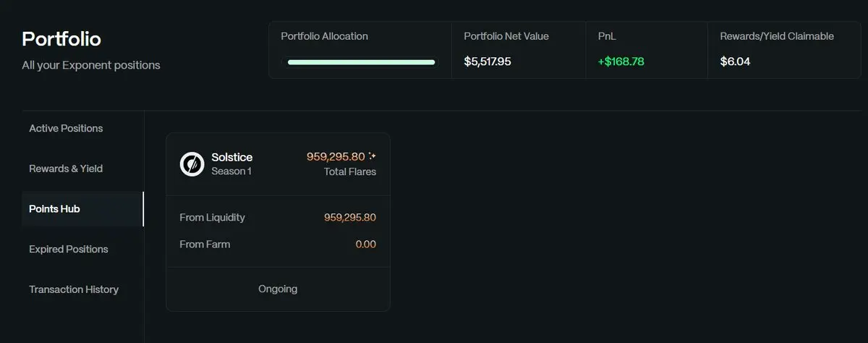Image resolution: width=868 pixels, height=343 pixels.
Task: Open the Transaction History tab
Action: click(x=74, y=289)
